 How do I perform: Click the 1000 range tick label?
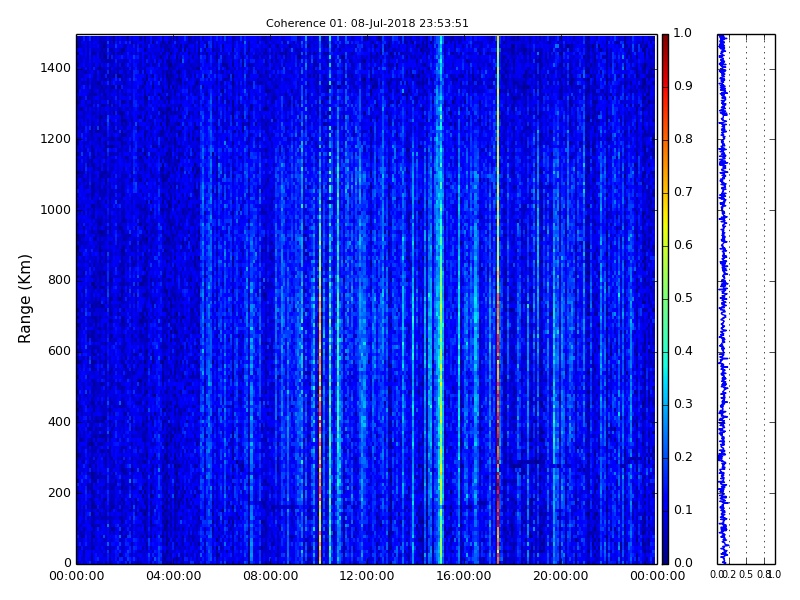(56, 210)
